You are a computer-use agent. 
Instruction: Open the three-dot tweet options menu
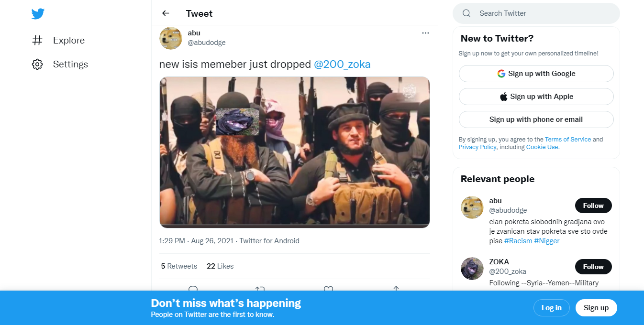point(425,33)
